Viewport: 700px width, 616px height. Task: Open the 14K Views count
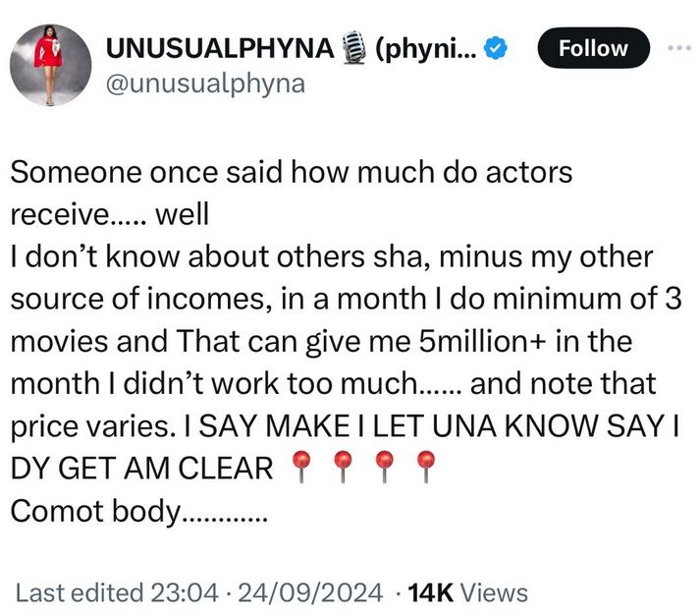click(467, 592)
